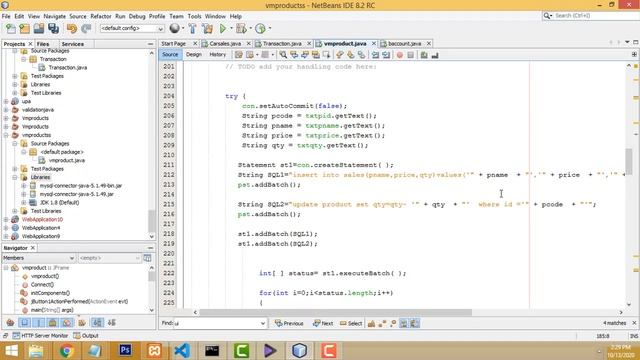The height and width of the screenshot is (360, 640).
Task: Toggle Match Case option in find bar
Action: click(371, 323)
